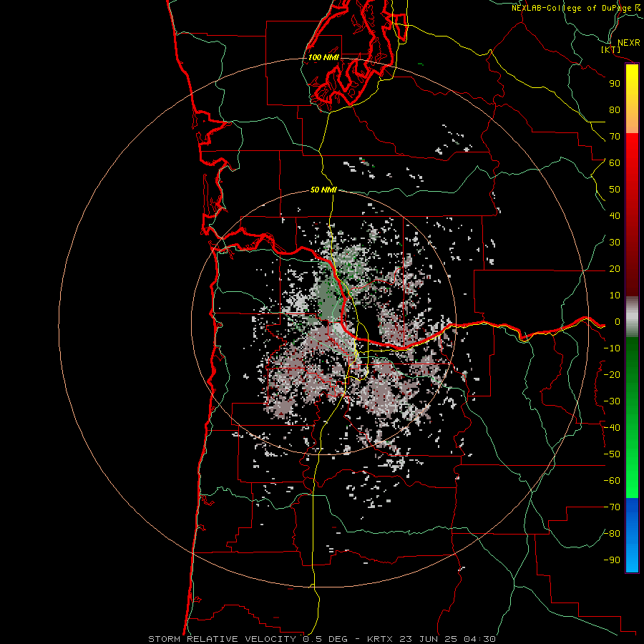
Task: Click the positive 20 velocity scale label
Action: pos(615,269)
